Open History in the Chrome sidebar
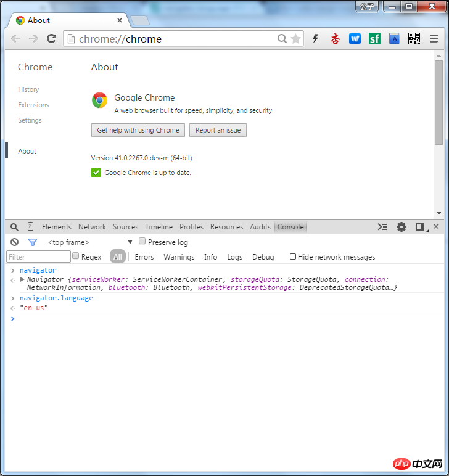This screenshot has height=476, width=449. 28,89
